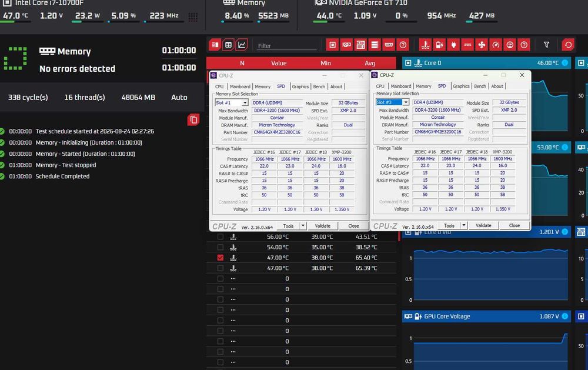Click the Close button in left CPU-Z window
The width and height of the screenshot is (588, 370).
(353, 226)
